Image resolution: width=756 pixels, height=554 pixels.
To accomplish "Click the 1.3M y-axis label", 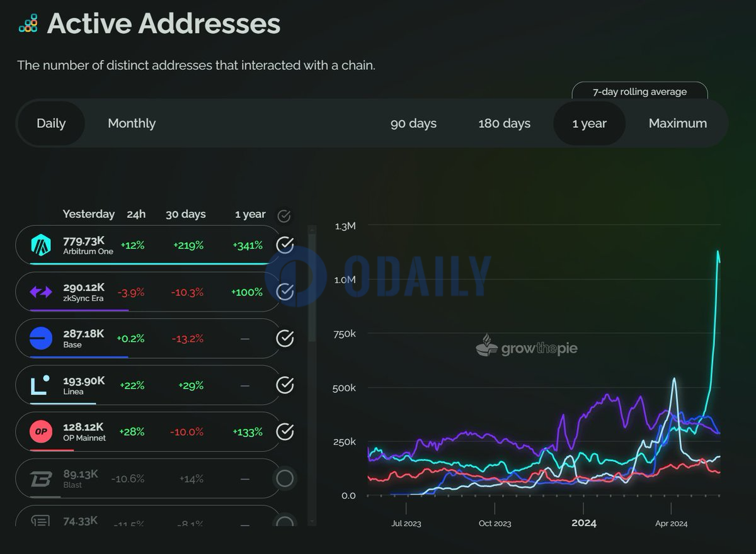I will 345,225.
